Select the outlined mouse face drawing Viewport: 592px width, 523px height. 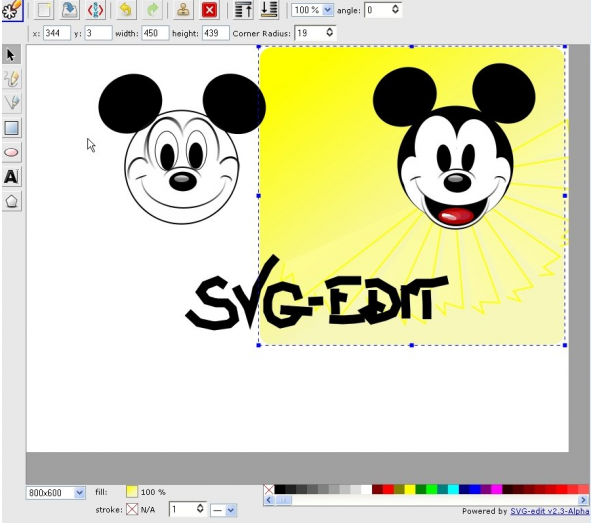click(x=182, y=148)
